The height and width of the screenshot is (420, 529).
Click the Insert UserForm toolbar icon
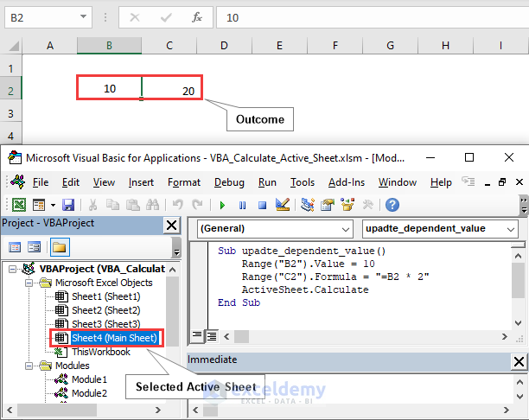pyautogui.click(x=39, y=205)
